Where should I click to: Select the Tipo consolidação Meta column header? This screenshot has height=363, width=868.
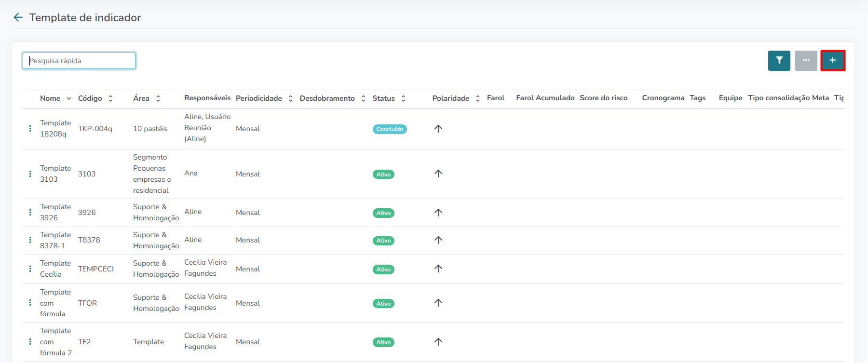[788, 98]
